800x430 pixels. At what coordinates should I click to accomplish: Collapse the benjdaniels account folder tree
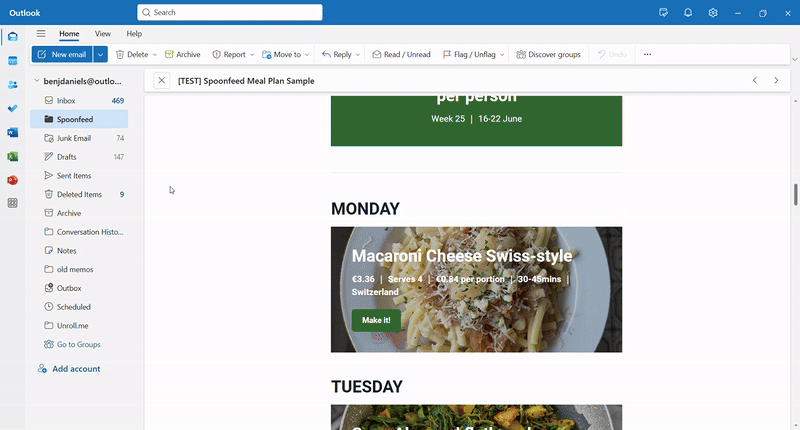[37, 81]
